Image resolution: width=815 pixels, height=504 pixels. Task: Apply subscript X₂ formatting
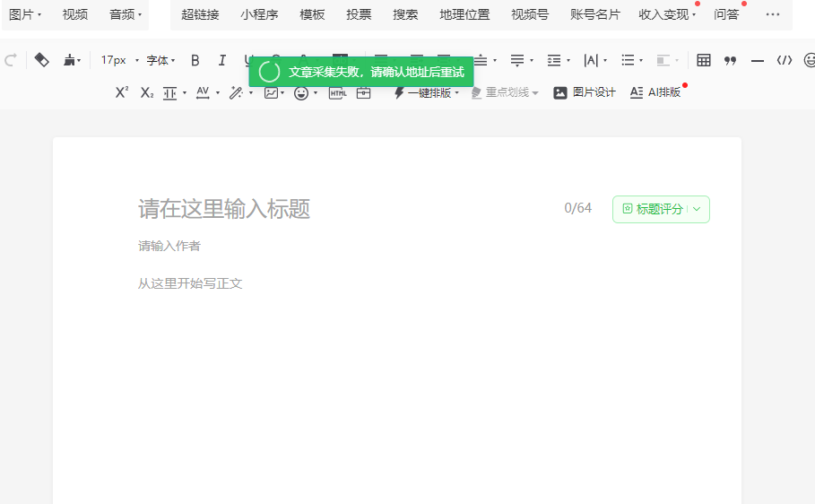pyautogui.click(x=147, y=92)
